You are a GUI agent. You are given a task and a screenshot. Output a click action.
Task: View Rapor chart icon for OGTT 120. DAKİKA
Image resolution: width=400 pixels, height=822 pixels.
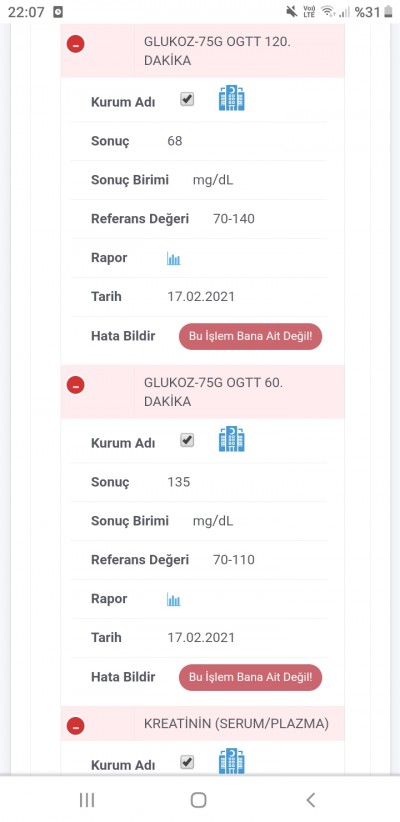174,258
